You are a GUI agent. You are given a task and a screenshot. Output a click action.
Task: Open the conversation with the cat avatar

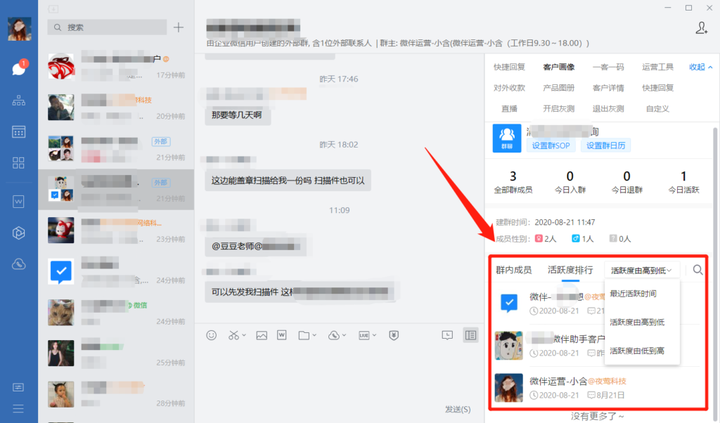click(116, 312)
